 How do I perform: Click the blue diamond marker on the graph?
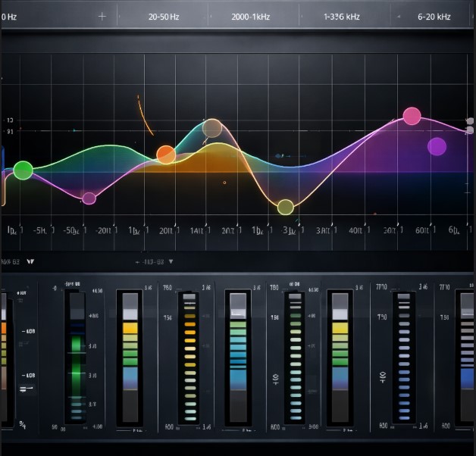(x=278, y=156)
